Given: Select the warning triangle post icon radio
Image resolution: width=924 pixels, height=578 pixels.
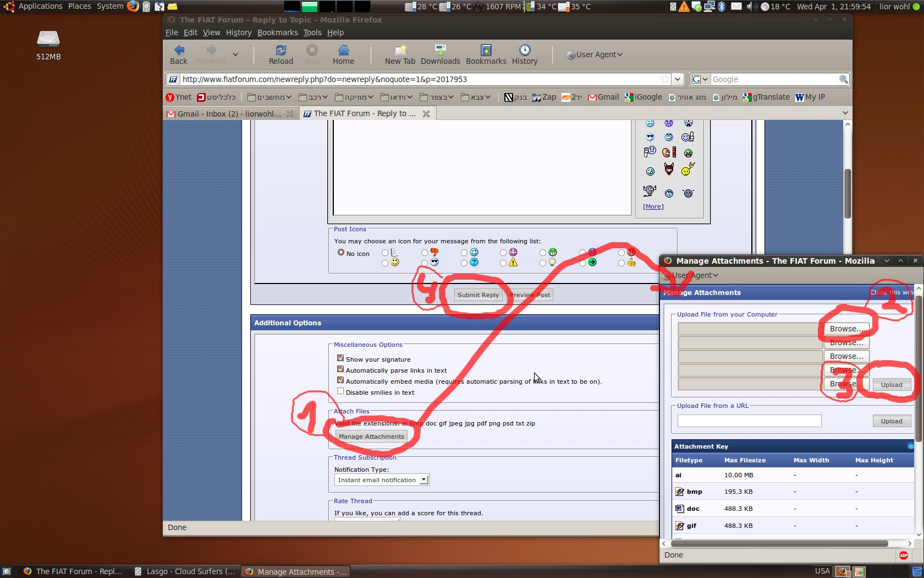Looking at the screenshot, I should pyautogui.click(x=503, y=263).
